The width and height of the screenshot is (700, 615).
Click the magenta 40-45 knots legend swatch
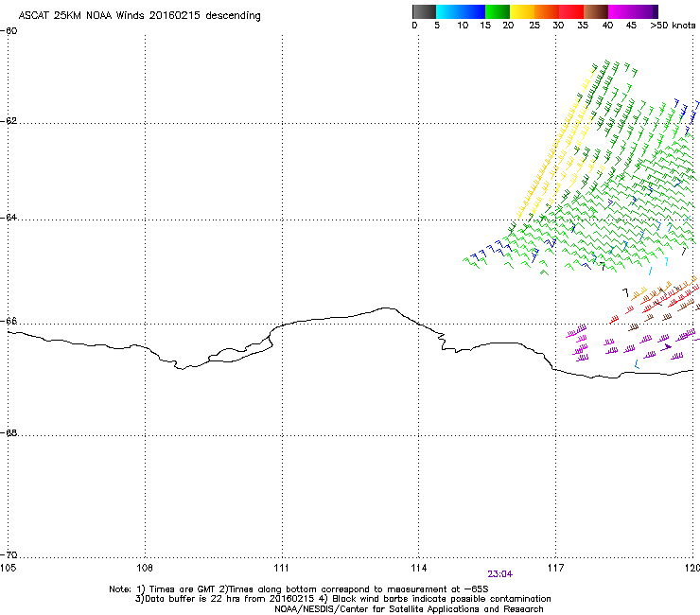621,11
